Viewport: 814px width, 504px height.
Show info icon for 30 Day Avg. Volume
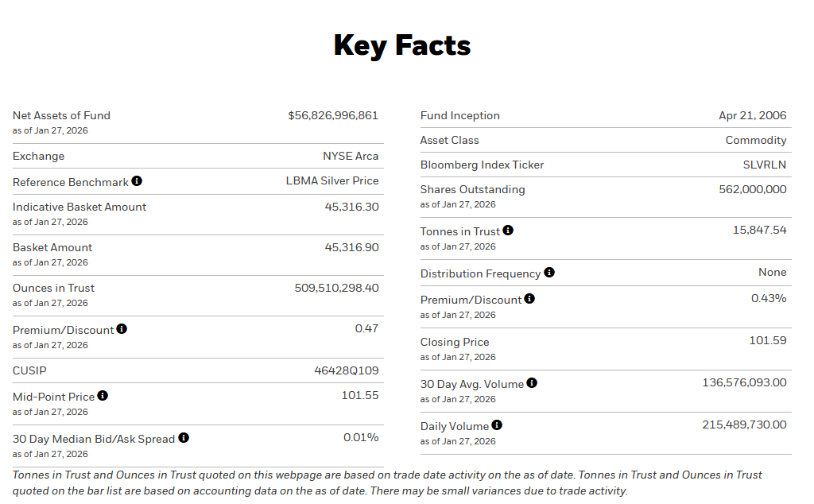[532, 382]
